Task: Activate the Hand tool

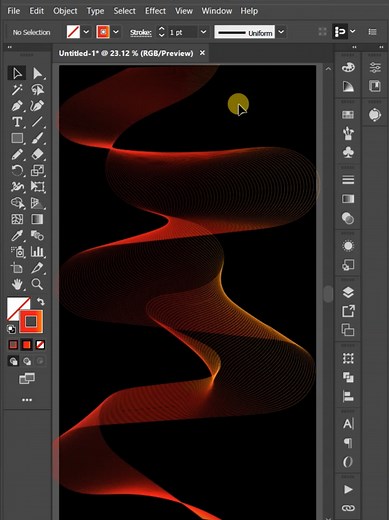Action: coord(17,284)
